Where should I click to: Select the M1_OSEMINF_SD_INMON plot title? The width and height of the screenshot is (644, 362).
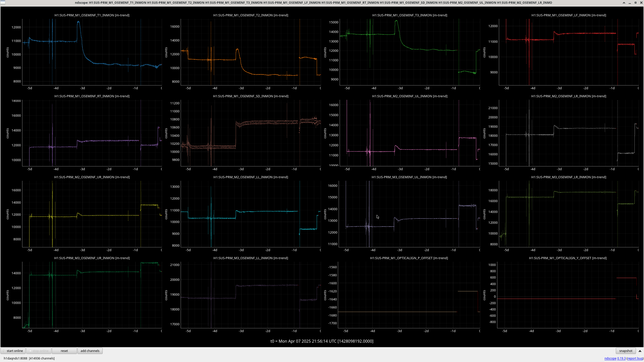tap(251, 96)
